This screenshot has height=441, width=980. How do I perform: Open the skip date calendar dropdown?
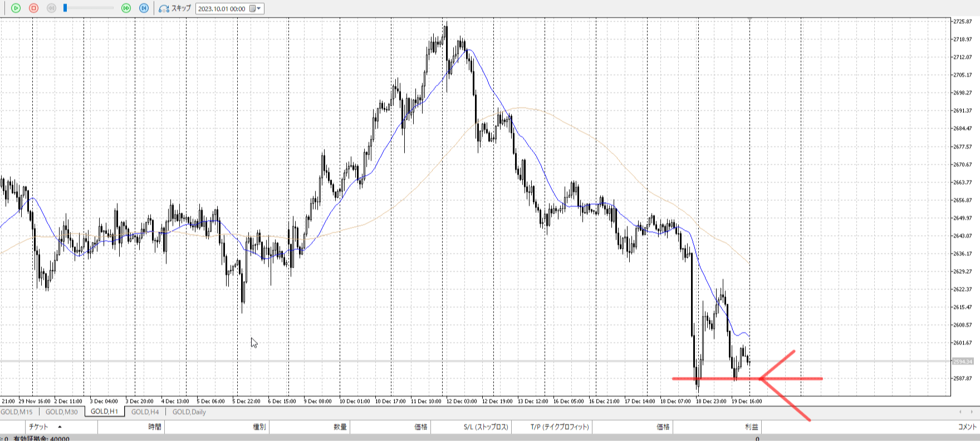[255, 8]
